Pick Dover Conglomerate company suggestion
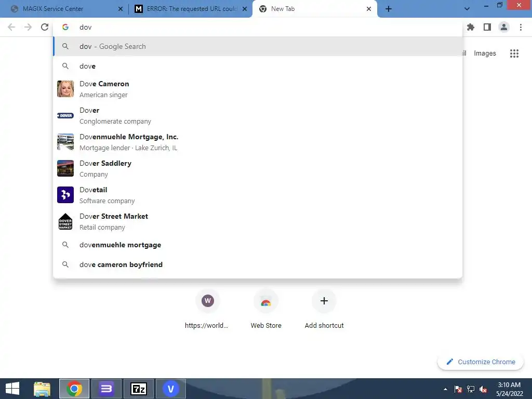Screen dimensions: 532x399 click(258, 116)
